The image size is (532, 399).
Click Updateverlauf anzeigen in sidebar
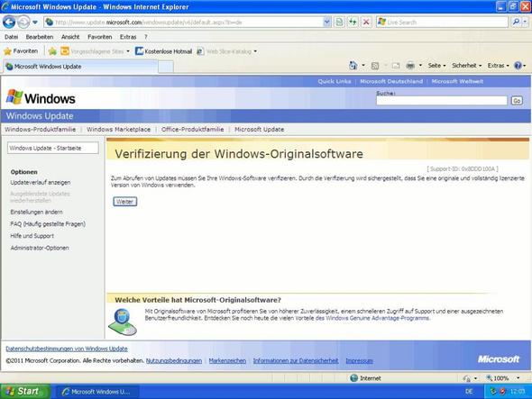(41, 182)
